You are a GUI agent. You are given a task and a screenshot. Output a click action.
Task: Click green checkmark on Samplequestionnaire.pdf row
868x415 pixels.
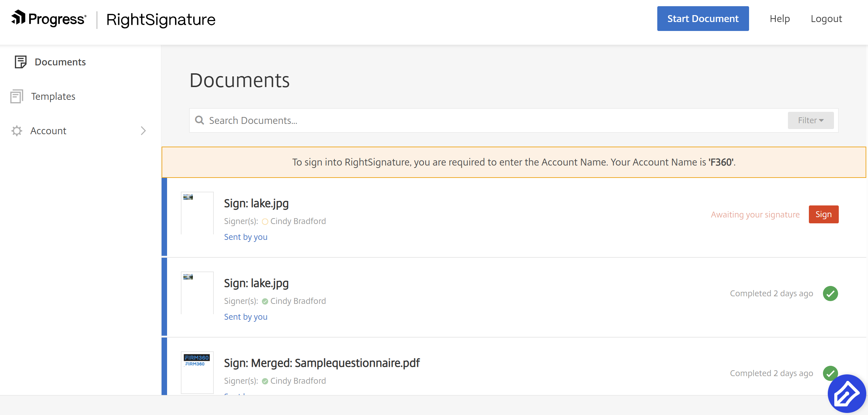(x=829, y=372)
